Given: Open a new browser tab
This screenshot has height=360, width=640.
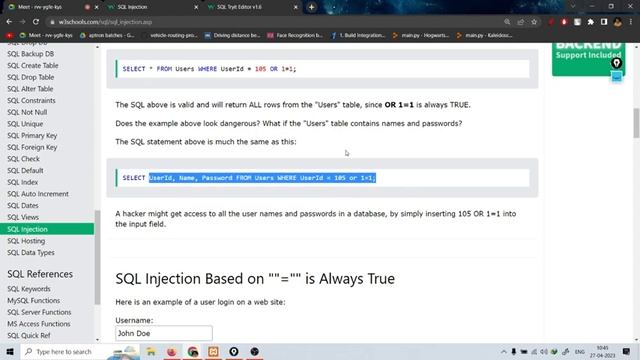Looking at the screenshot, I should [x=311, y=7].
